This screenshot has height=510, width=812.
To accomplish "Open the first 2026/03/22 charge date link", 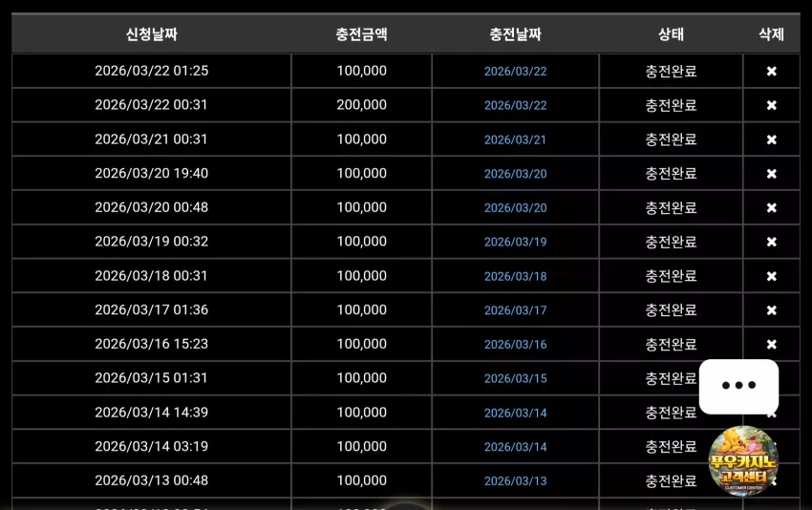I will pos(515,72).
